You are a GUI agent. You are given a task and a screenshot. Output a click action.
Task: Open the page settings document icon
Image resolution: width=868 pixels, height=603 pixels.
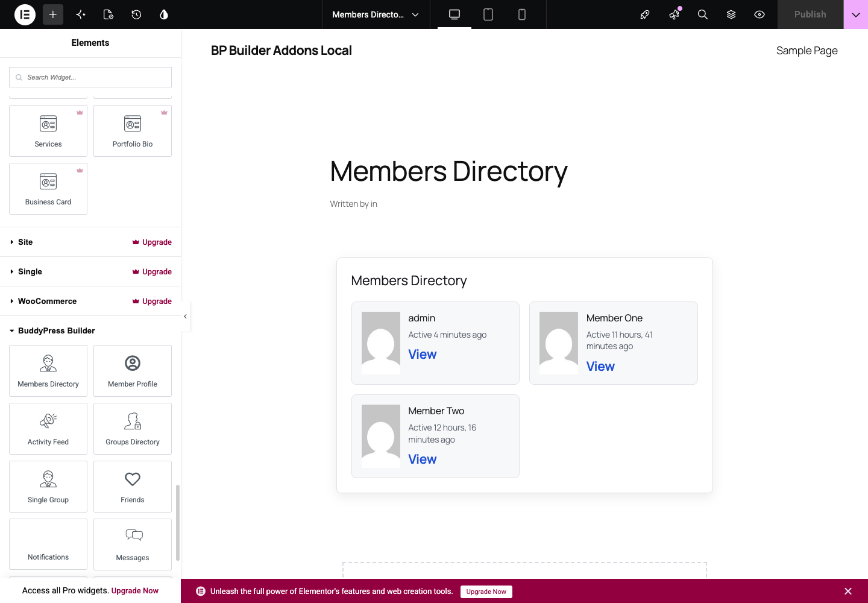pos(108,14)
